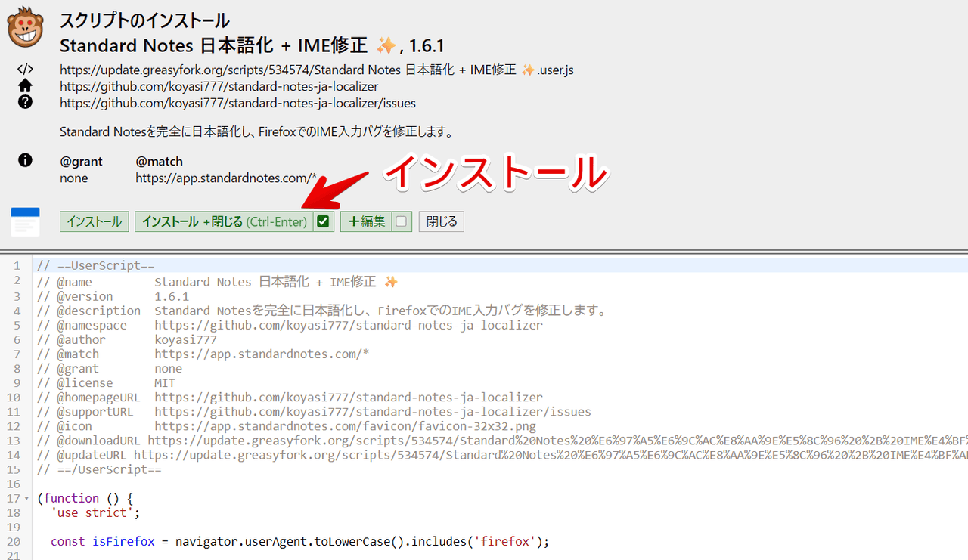Click match value https://app.standardnotes.com/*
Screen dimensions: 968x560
coord(226,178)
